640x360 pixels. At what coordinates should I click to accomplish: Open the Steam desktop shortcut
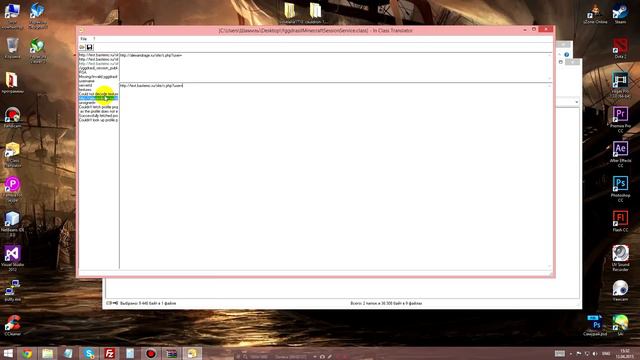[620, 13]
